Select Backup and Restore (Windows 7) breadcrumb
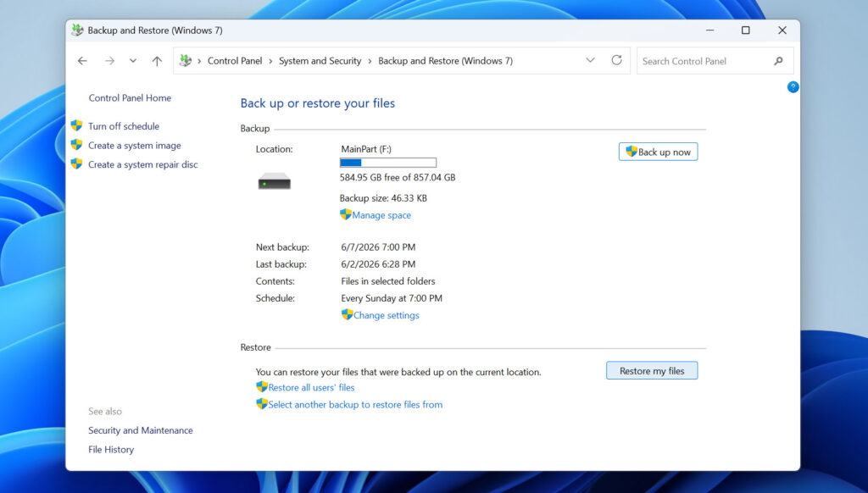The height and width of the screenshot is (493, 868). coord(445,61)
